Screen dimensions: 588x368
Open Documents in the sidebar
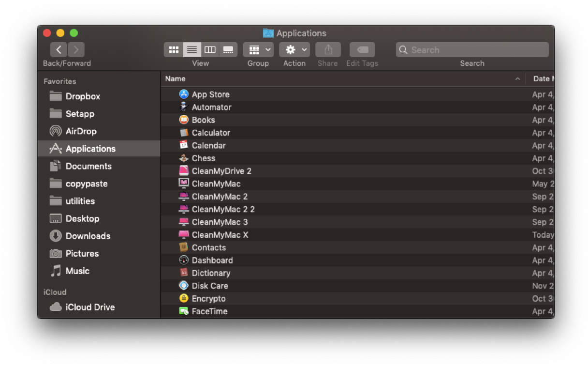(x=99, y=166)
